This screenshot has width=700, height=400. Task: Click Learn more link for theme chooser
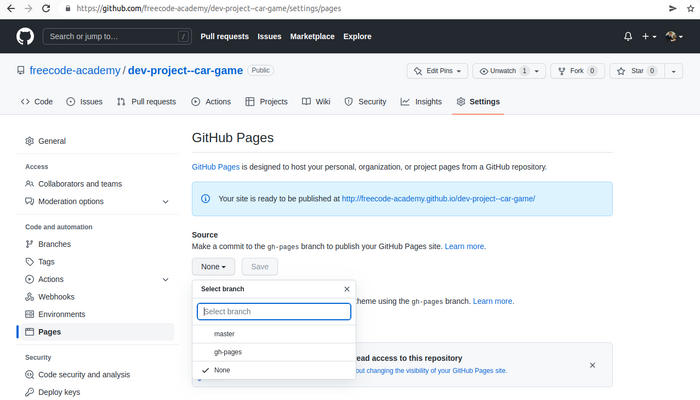click(x=492, y=301)
